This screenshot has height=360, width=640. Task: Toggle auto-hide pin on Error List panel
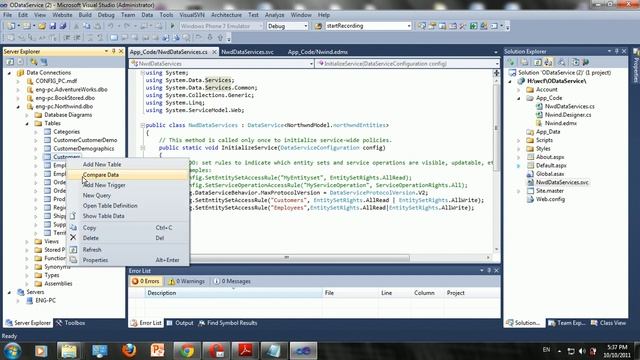tap(489, 271)
